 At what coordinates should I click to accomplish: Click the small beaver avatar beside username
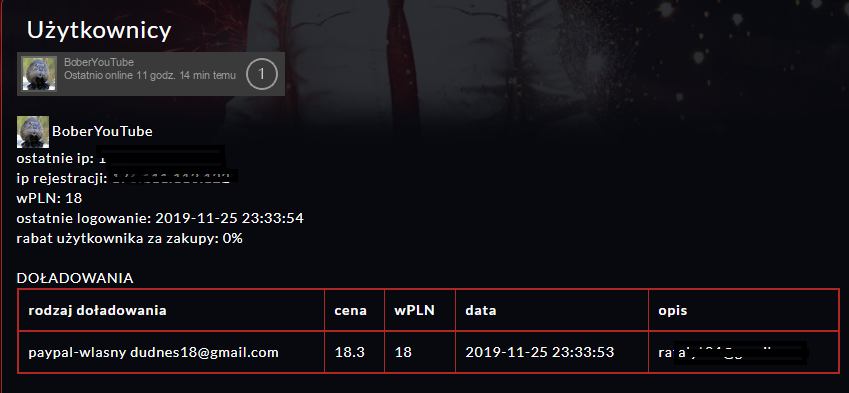pos(33,132)
